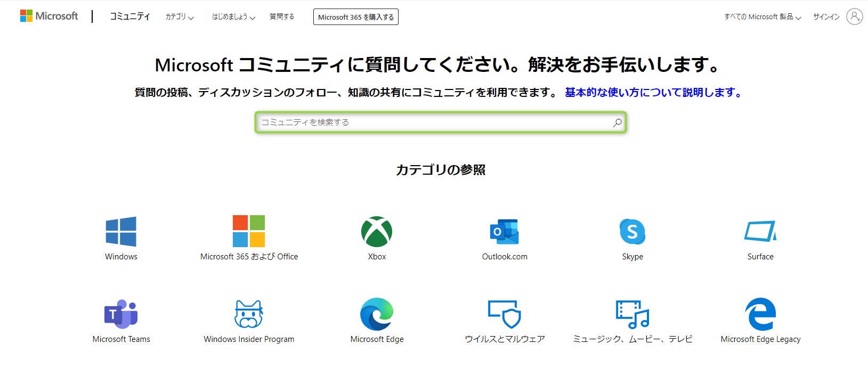Image resolution: width=868 pixels, height=376 pixels.
Task: Select the Microsoft Teams icon
Action: click(x=121, y=314)
